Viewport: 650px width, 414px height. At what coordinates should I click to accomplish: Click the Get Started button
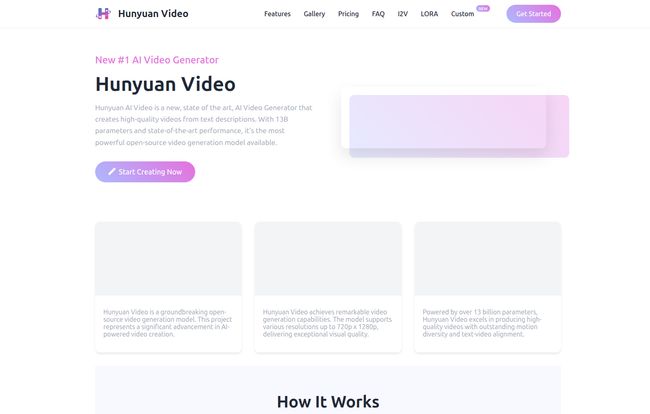[534, 14]
